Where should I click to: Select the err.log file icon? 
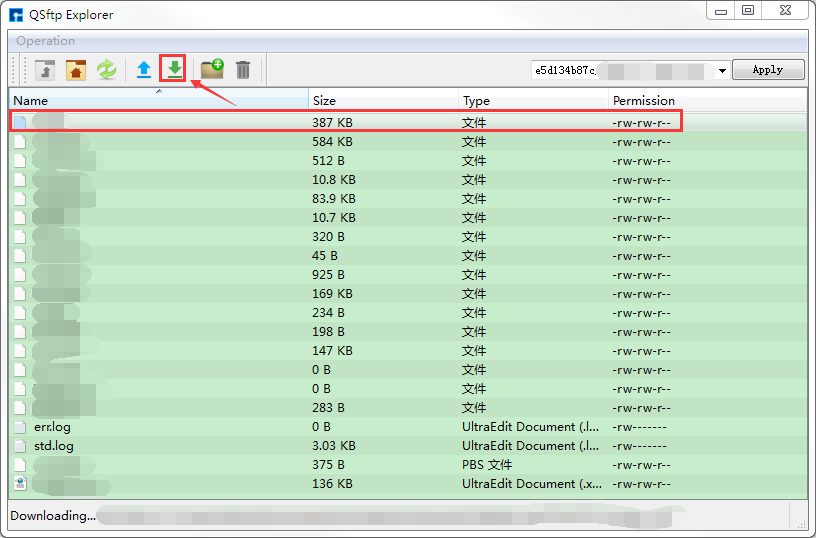(20, 427)
